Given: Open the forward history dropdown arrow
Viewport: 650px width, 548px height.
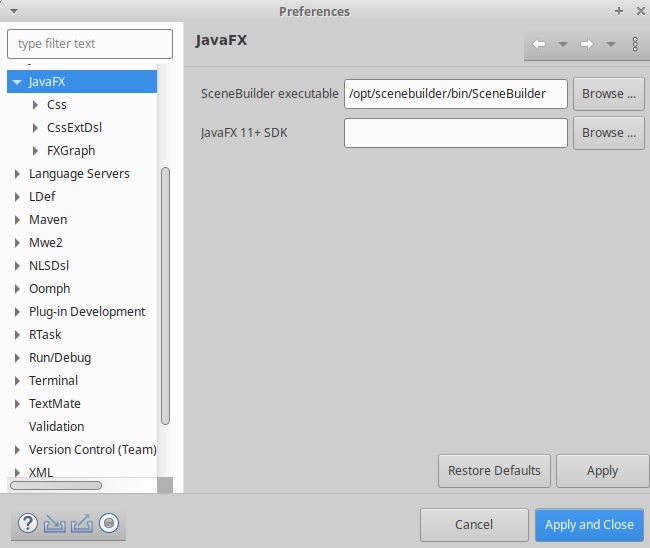Looking at the screenshot, I should tap(610, 44).
